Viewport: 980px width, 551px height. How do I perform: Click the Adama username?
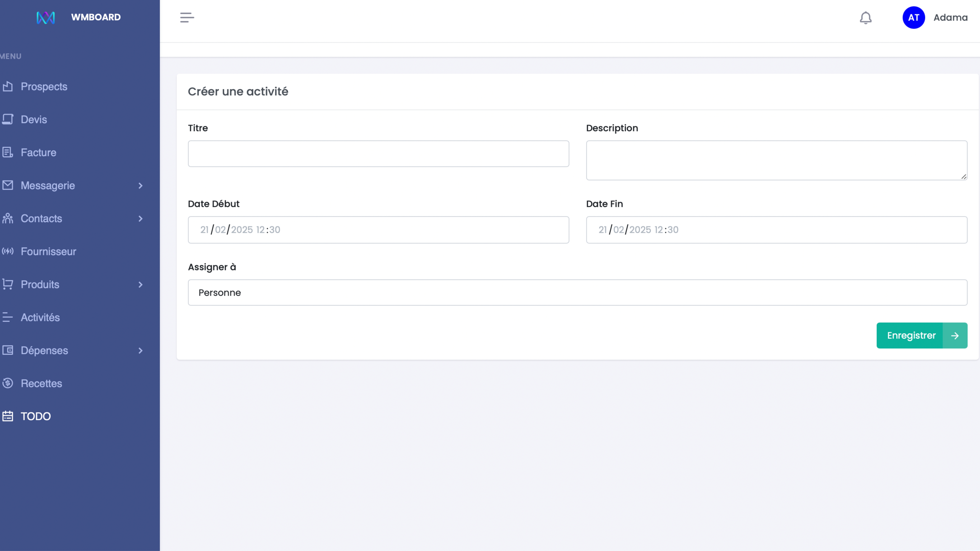tap(950, 17)
